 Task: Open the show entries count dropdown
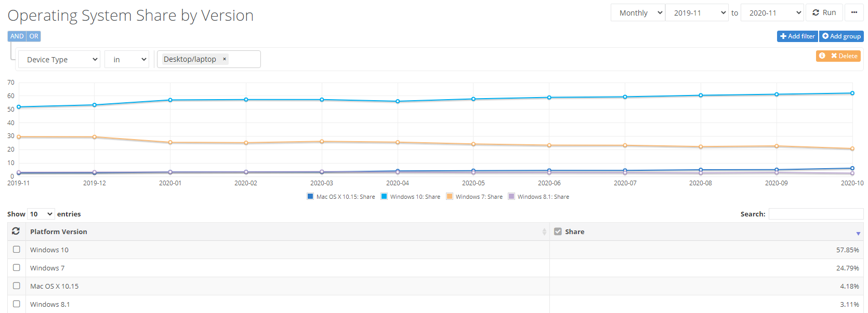click(x=41, y=214)
